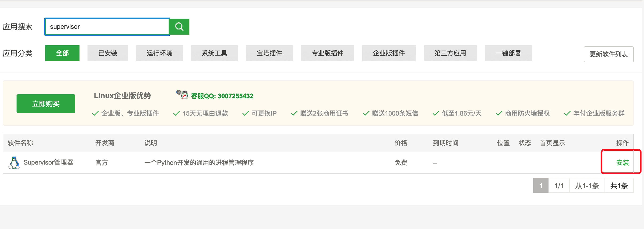Click the 更新软件列表 button
This screenshot has width=644, height=229.
tap(609, 54)
